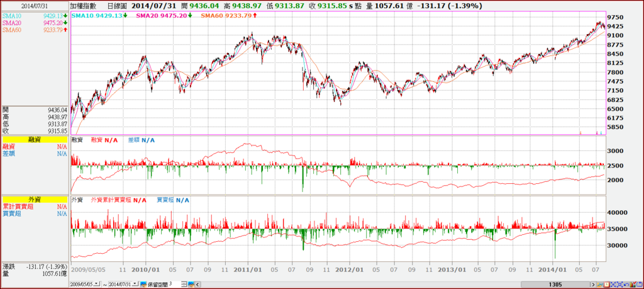Image resolution: width=644 pixels, height=289 pixels.
Task: Click the 2011/01 time axis label
Action: 248,270
